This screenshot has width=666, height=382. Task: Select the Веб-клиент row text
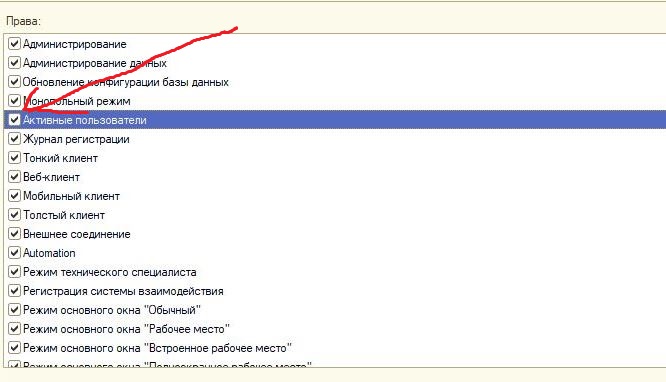point(51,177)
